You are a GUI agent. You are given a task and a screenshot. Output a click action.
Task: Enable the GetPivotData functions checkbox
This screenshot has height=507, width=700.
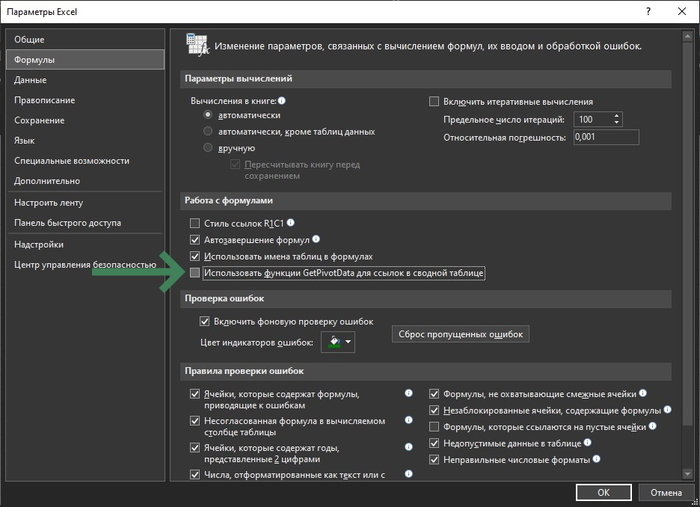point(195,273)
